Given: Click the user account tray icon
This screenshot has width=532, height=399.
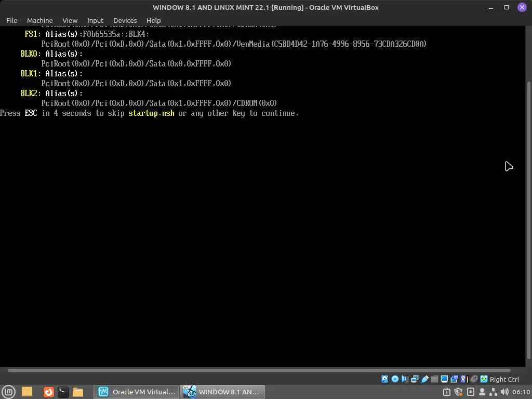Looking at the screenshot, I should (482, 392).
